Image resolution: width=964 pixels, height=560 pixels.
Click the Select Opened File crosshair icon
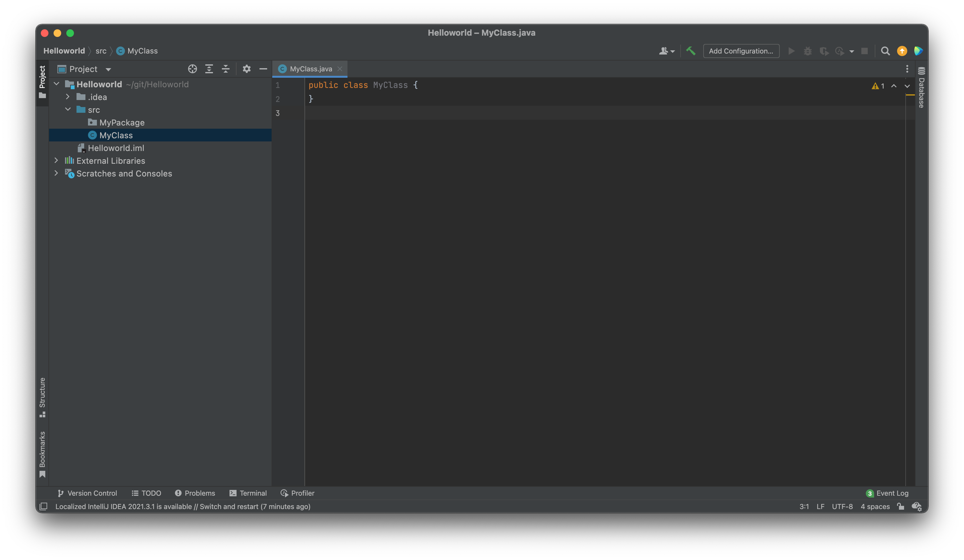193,69
